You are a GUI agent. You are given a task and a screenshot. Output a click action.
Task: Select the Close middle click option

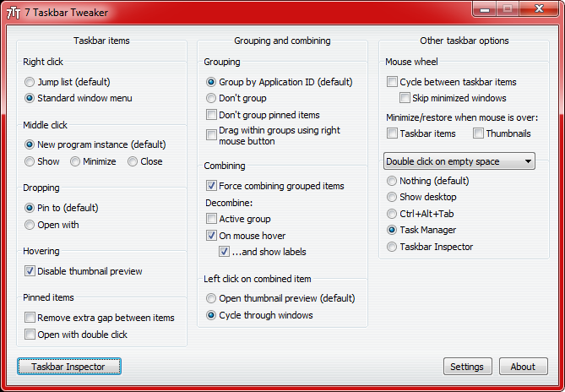133,161
